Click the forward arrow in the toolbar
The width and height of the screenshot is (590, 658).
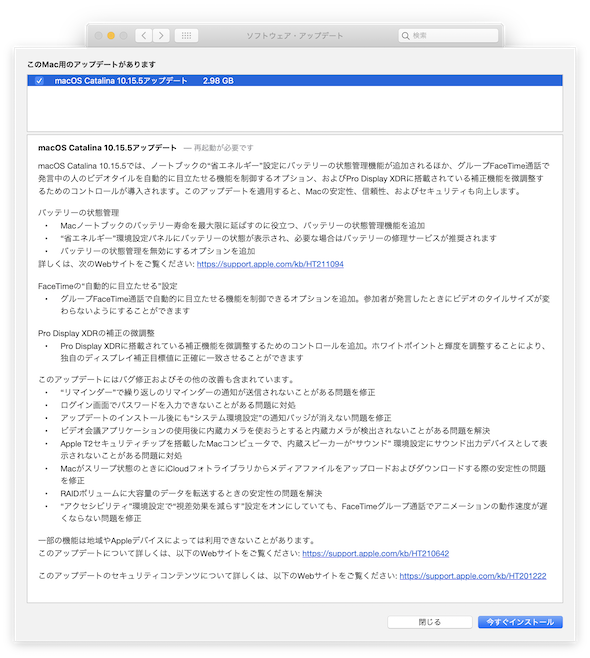(x=161, y=36)
